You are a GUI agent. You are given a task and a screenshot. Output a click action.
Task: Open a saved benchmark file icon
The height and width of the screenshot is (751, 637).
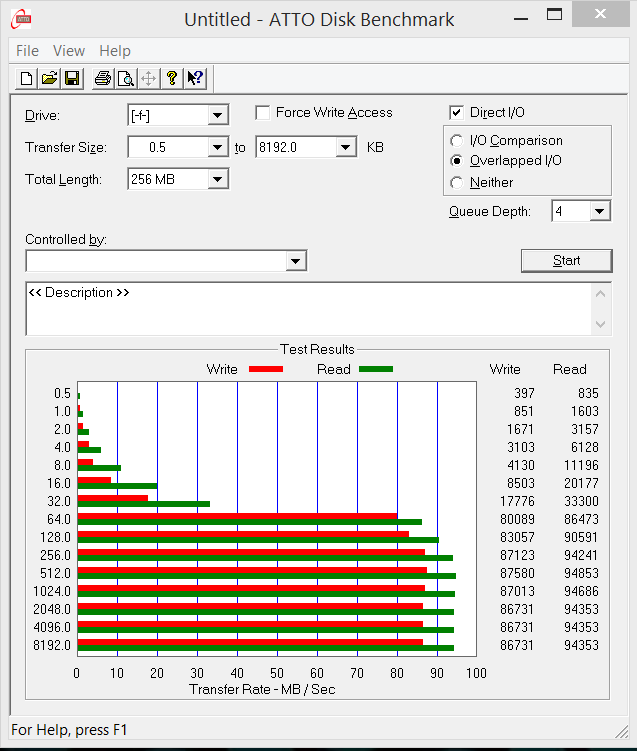[49, 78]
